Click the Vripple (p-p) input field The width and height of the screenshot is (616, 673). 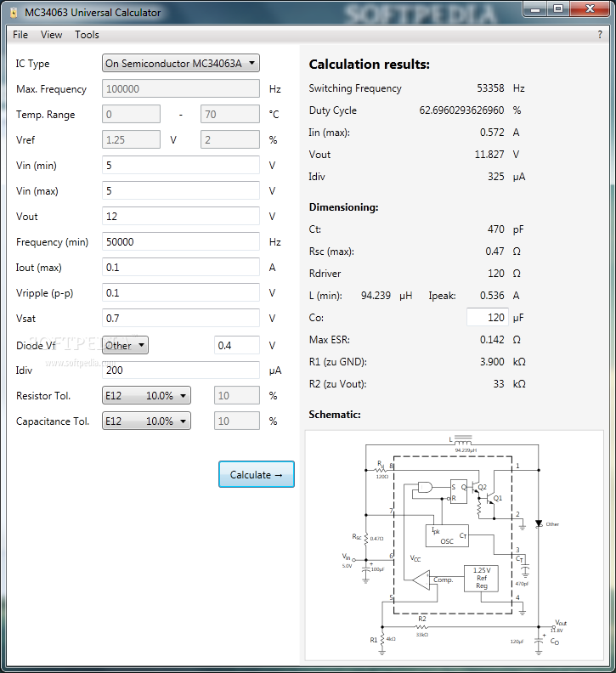coord(181,292)
